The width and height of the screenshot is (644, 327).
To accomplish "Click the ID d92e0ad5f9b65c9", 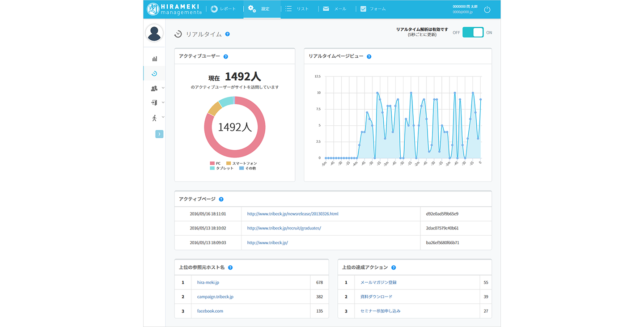I will (442, 214).
